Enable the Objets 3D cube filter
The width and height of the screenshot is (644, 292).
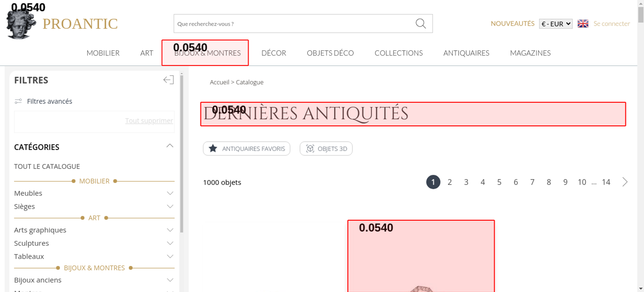[x=326, y=149]
